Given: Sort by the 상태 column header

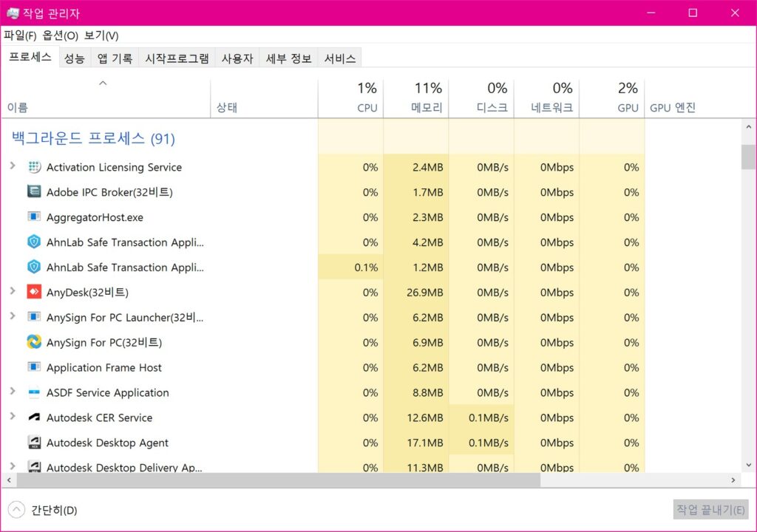Looking at the screenshot, I should pyautogui.click(x=264, y=98).
